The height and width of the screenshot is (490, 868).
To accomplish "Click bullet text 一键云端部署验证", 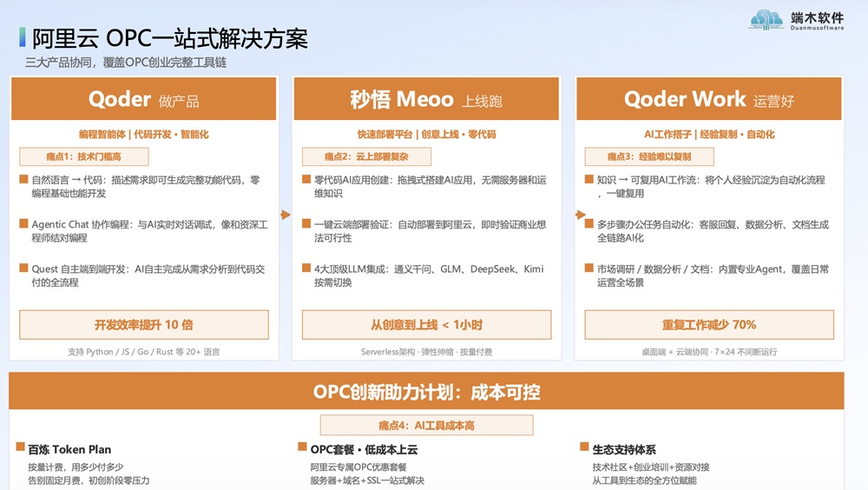I will point(352,224).
